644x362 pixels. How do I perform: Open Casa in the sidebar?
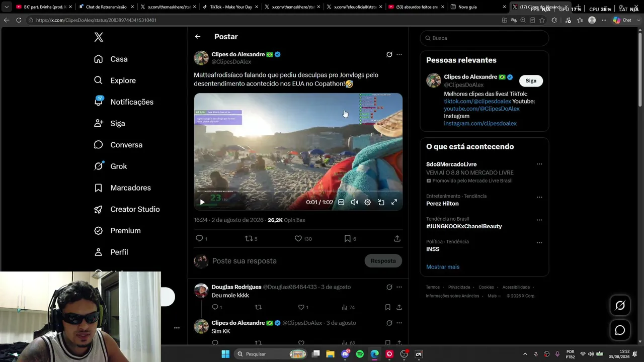point(111,59)
